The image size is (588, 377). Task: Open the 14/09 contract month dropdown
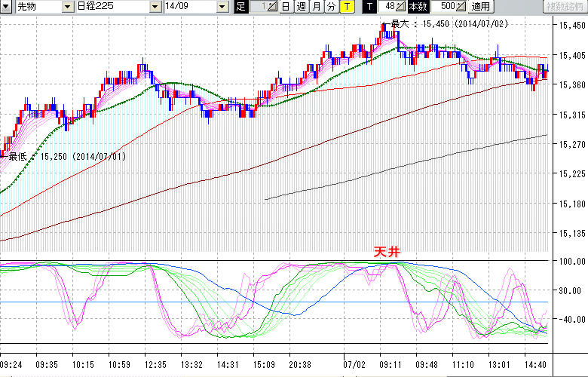(222, 7)
